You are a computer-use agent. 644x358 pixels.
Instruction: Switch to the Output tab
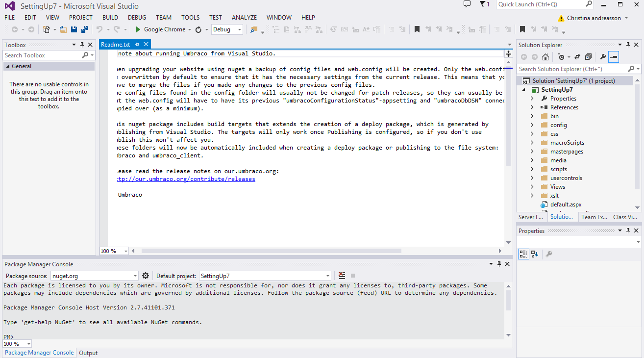pos(88,353)
